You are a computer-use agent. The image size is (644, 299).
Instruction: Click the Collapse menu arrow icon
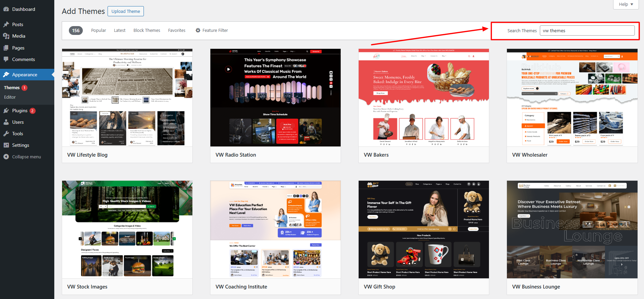tap(6, 157)
